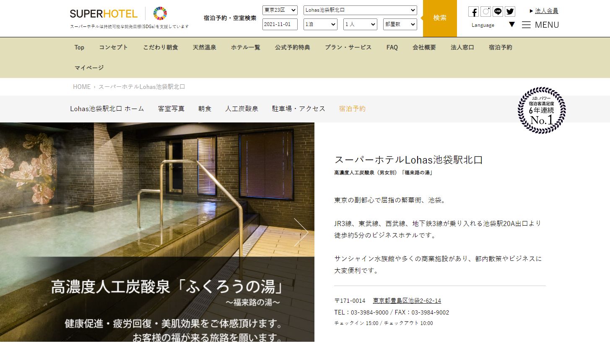Click hotel title スーパーホテルLohas池袋駅北口
The height and width of the screenshot is (364, 610).
[409, 160]
